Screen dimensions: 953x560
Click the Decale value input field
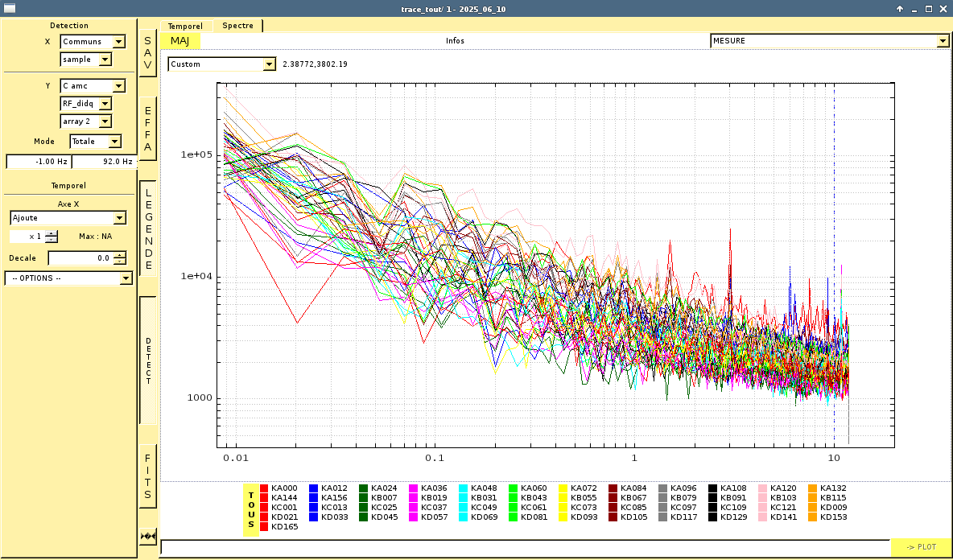tap(80, 258)
